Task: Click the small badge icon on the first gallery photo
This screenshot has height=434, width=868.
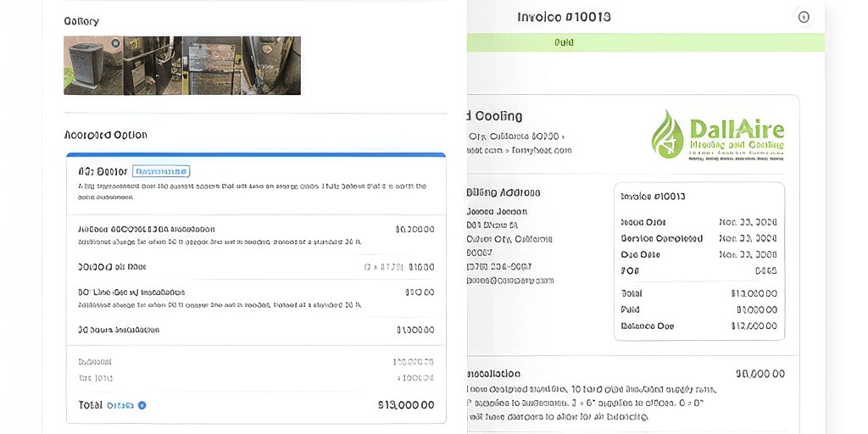Action: click(x=115, y=43)
